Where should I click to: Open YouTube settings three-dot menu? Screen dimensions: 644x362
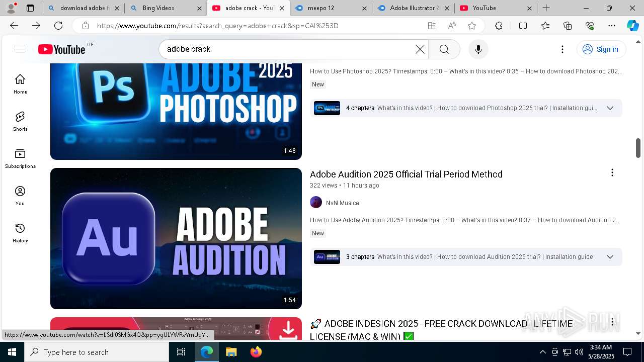coord(562,49)
